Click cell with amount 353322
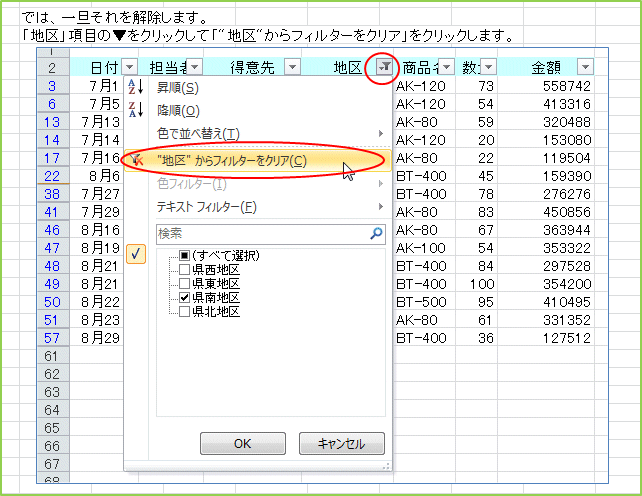The width and height of the screenshot is (642, 496). pyautogui.click(x=545, y=248)
